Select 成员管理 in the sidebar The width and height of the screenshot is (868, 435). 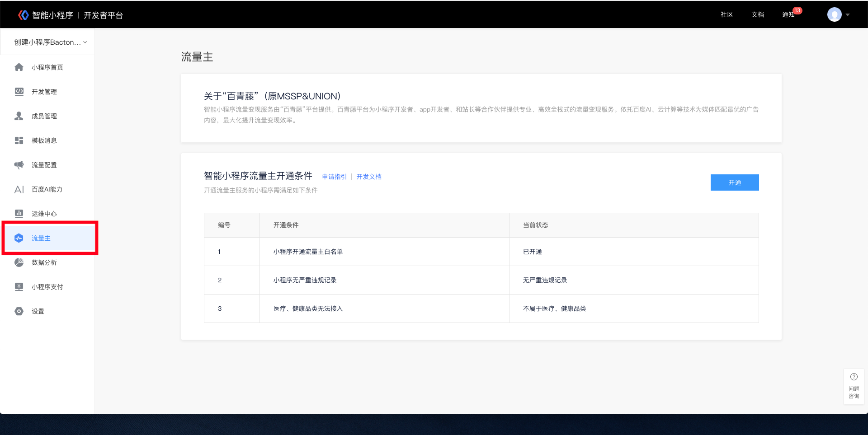(x=47, y=116)
